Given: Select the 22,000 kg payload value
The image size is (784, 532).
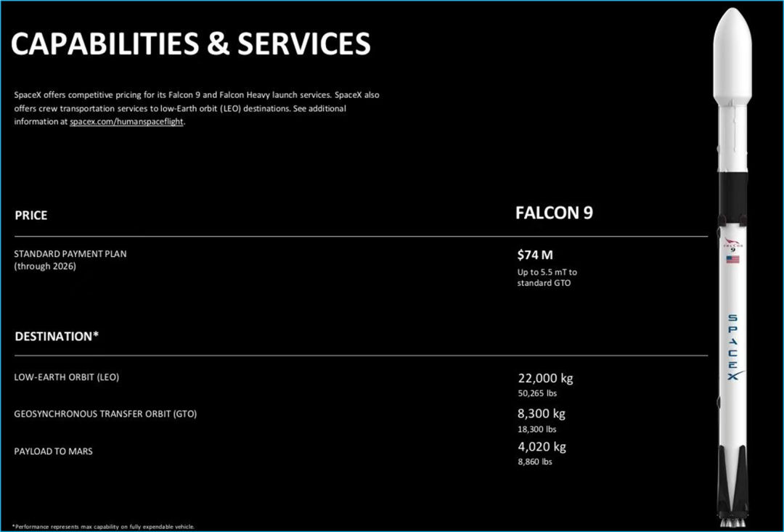Looking at the screenshot, I should click(545, 378).
